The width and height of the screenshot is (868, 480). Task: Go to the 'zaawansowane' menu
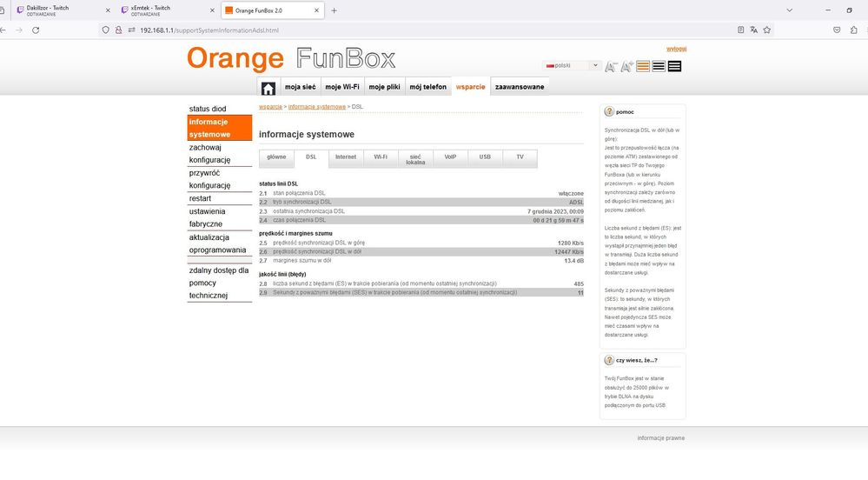pyautogui.click(x=520, y=87)
